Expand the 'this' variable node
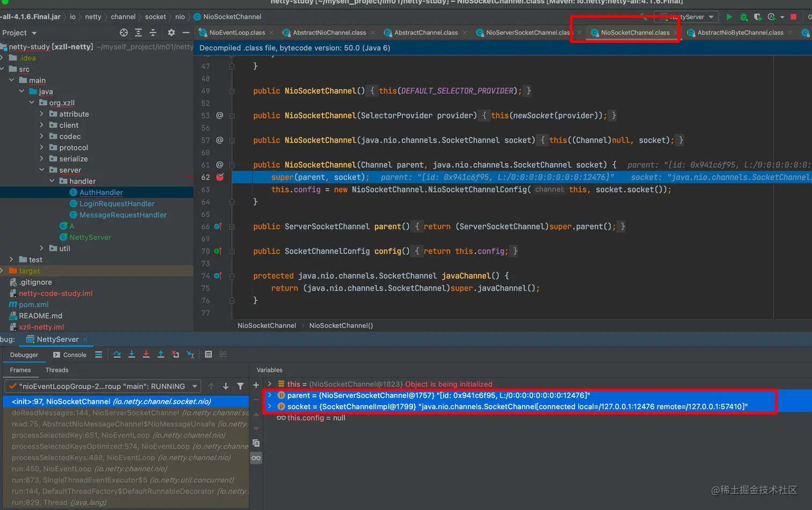 pos(270,384)
